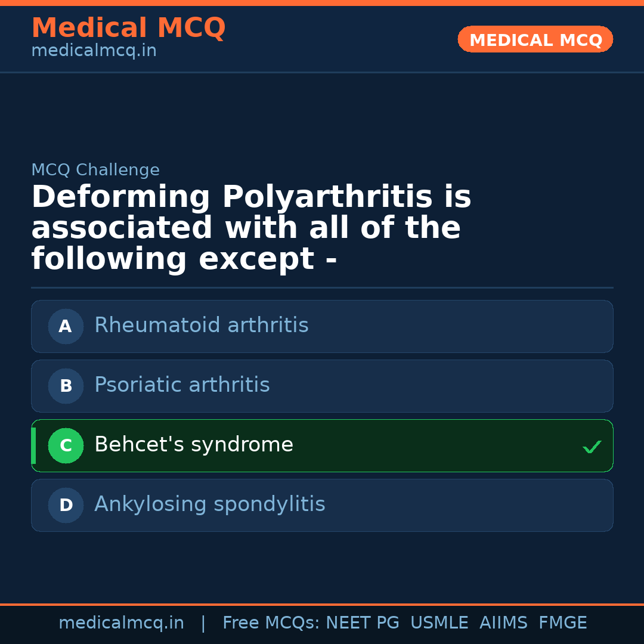Click the green checkmark on Behcet's syndrome
The height and width of the screenshot is (644, 644).
click(592, 447)
